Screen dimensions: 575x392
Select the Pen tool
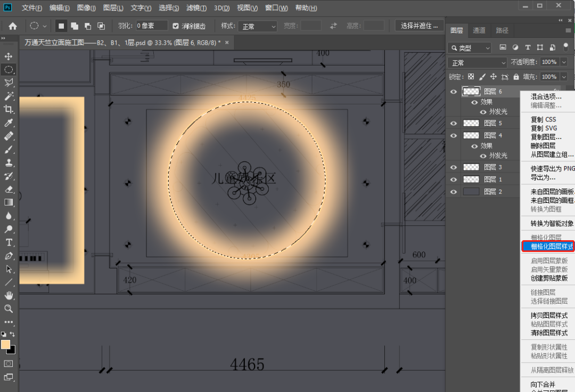[x=9, y=256]
